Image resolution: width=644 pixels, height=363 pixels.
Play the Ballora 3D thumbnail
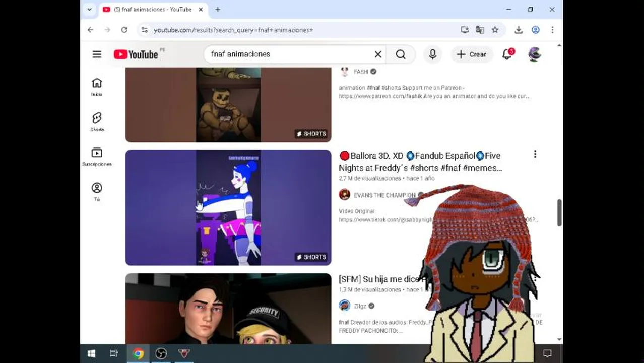pyautogui.click(x=228, y=207)
